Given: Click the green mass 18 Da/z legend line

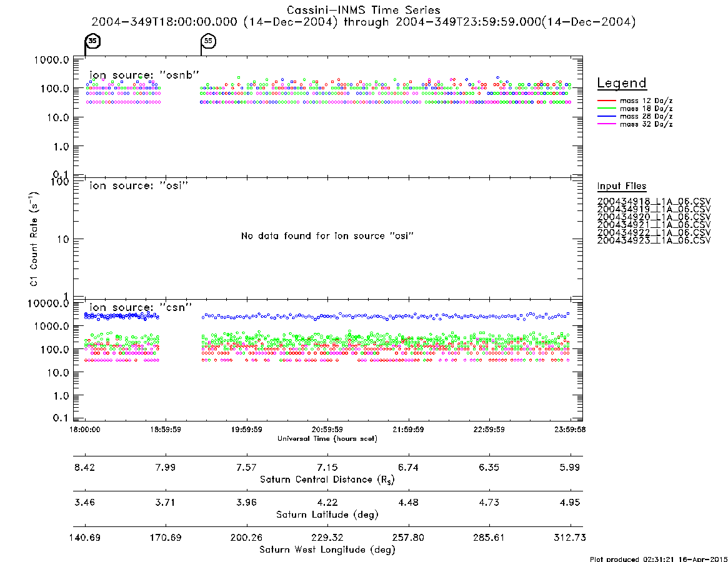Looking at the screenshot, I should (606, 109).
